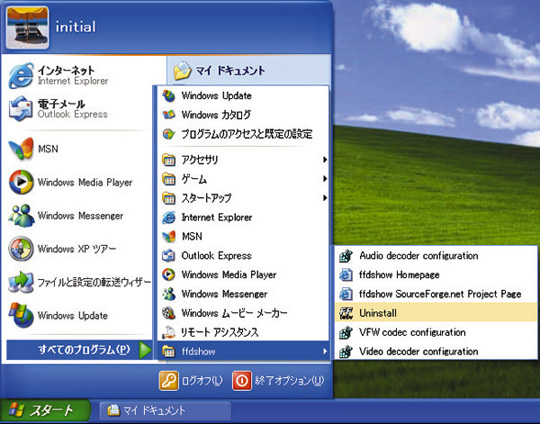Viewport: 540px width, 424px height.
Task: Click the user name 'initial' text
Action: [x=75, y=27]
